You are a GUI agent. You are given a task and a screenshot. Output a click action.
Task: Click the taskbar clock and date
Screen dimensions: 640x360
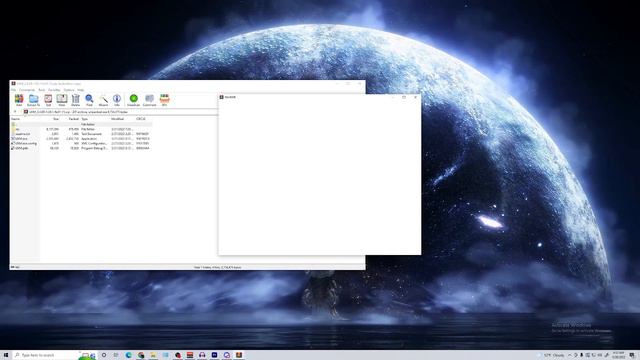pyautogui.click(x=618, y=355)
